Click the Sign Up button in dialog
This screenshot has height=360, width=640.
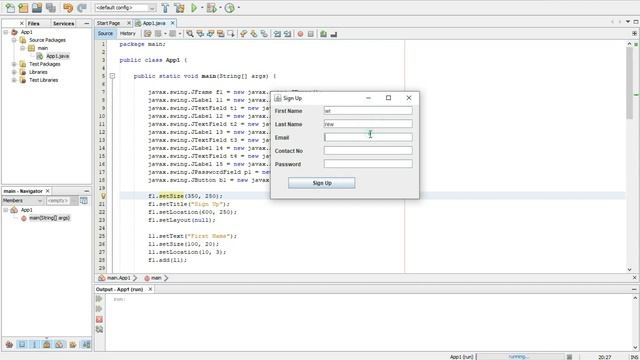tap(322, 183)
